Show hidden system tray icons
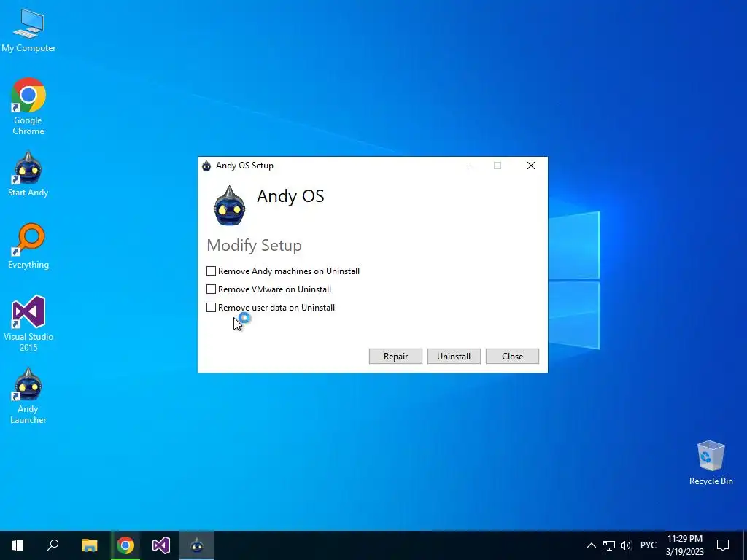Viewport: 747px width, 560px height. click(x=591, y=545)
